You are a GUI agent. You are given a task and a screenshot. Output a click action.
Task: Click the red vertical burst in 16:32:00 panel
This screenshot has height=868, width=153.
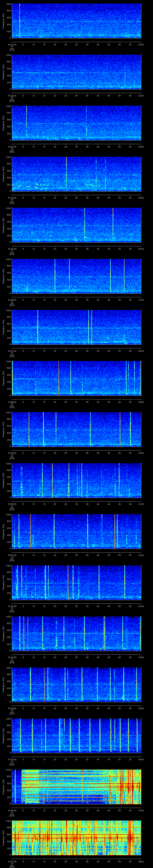tap(68, 583)
